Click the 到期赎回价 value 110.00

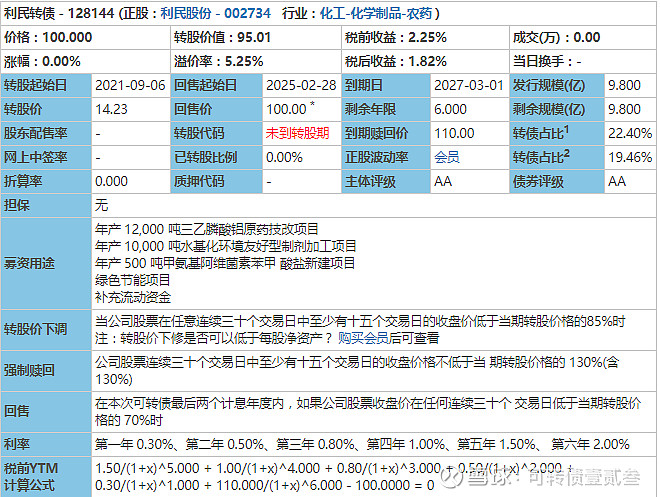pos(454,133)
